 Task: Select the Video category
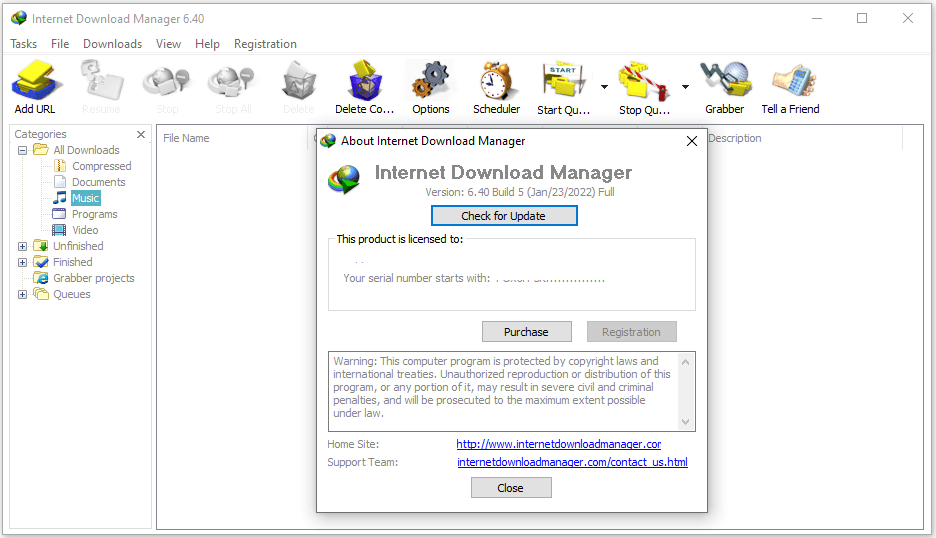click(85, 230)
